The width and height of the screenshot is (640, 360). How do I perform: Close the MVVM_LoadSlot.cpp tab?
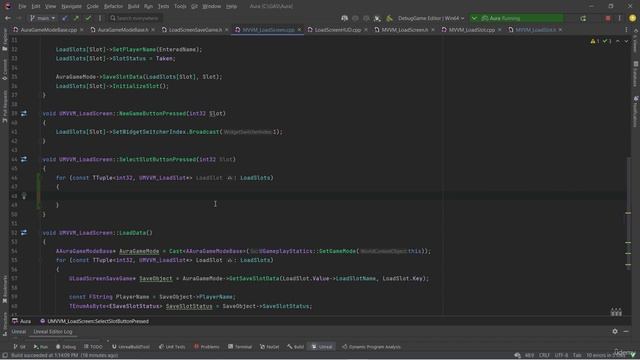point(500,30)
